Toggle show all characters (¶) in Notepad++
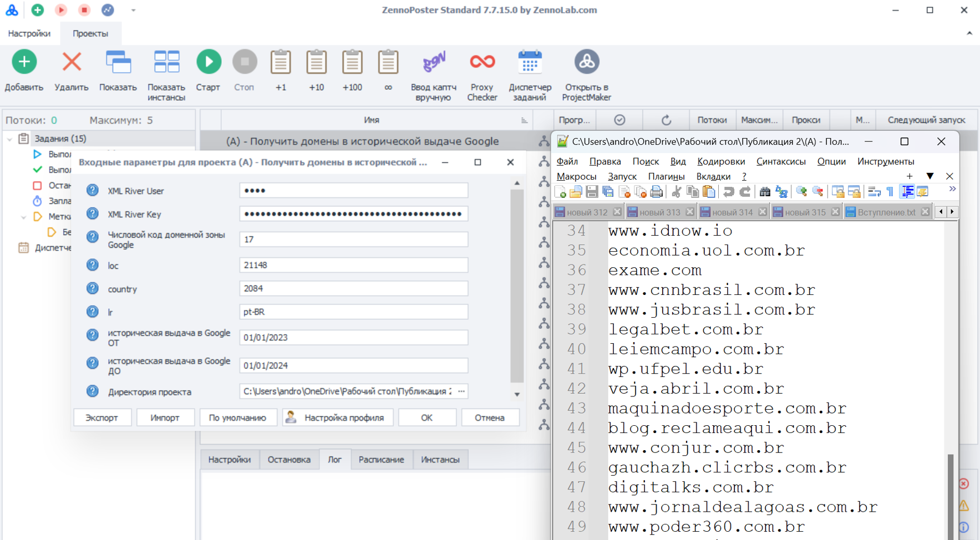 point(890,192)
